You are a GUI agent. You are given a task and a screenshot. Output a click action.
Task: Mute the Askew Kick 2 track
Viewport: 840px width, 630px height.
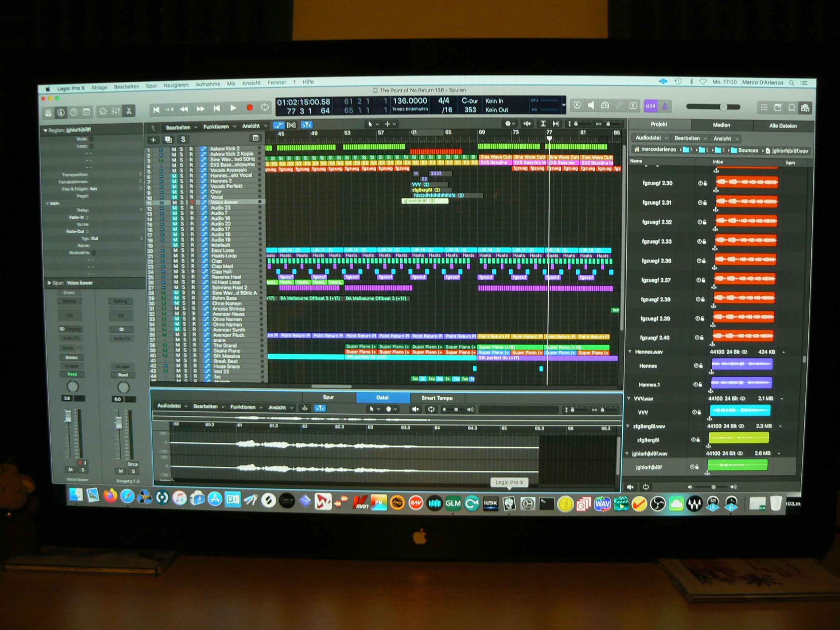tap(174, 149)
